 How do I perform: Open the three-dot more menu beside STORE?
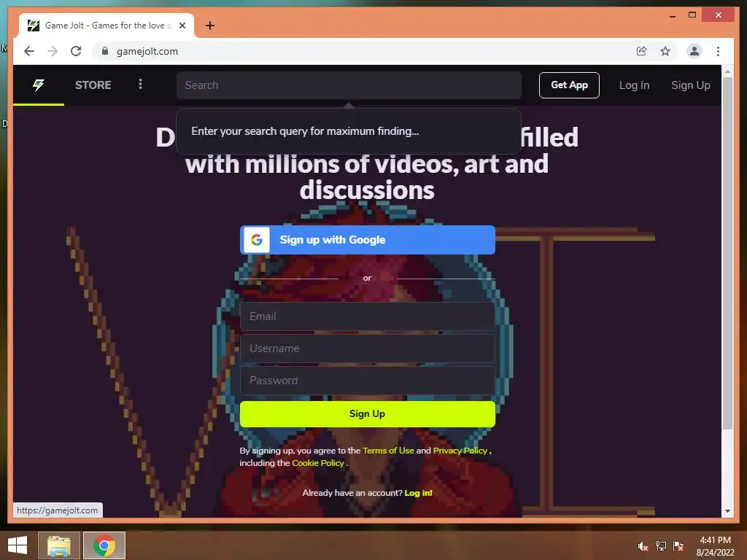tap(140, 85)
